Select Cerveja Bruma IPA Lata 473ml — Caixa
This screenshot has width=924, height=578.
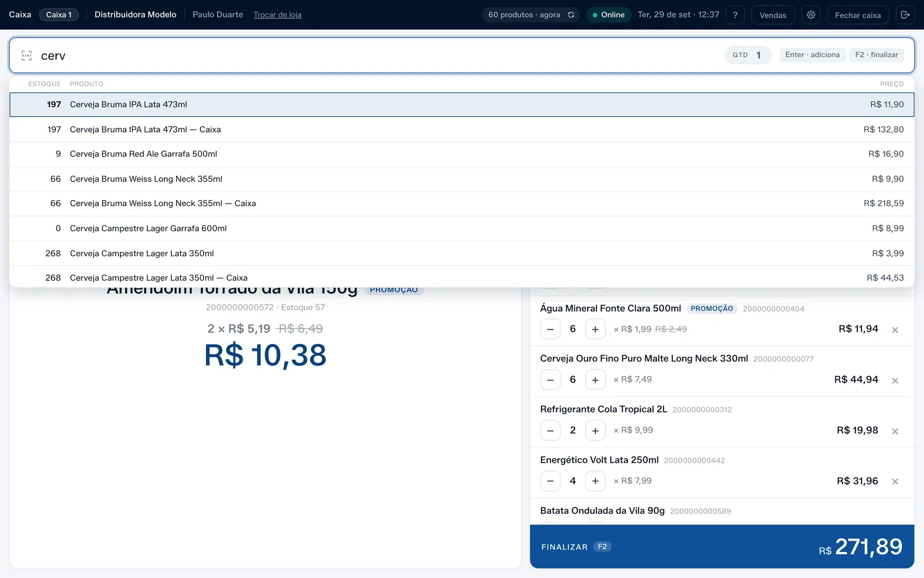462,130
